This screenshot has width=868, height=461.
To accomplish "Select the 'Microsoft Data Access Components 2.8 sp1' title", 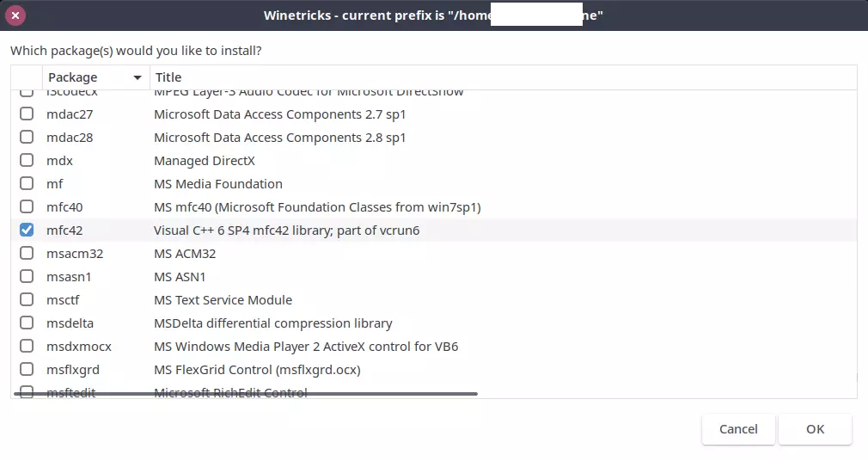I will [x=279, y=138].
